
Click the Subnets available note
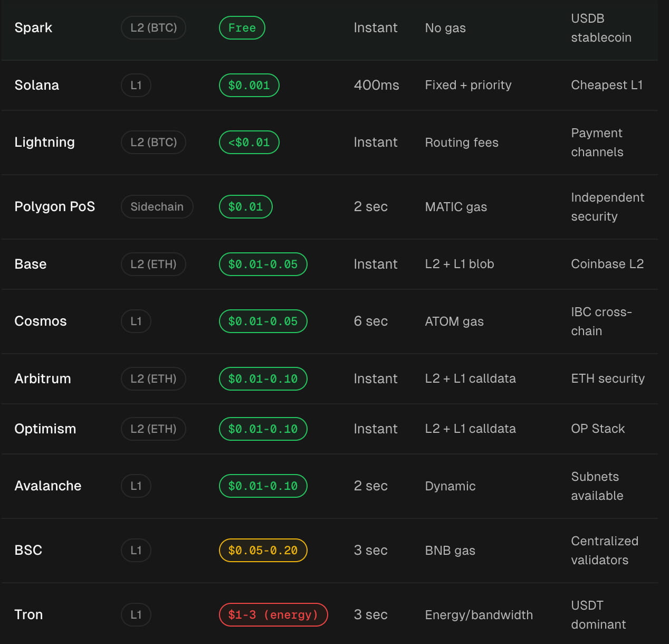click(x=597, y=486)
